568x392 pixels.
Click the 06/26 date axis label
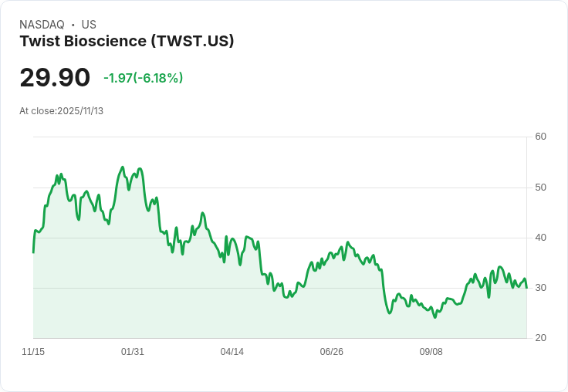coord(331,352)
